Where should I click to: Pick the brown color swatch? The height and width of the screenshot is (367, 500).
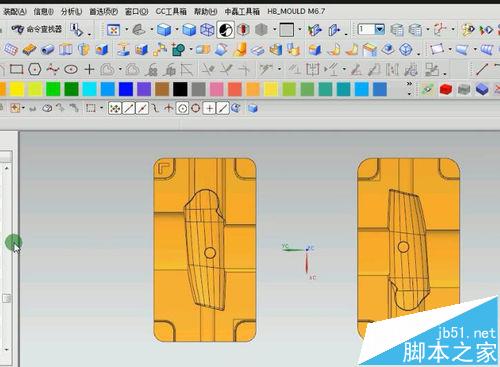(162, 89)
